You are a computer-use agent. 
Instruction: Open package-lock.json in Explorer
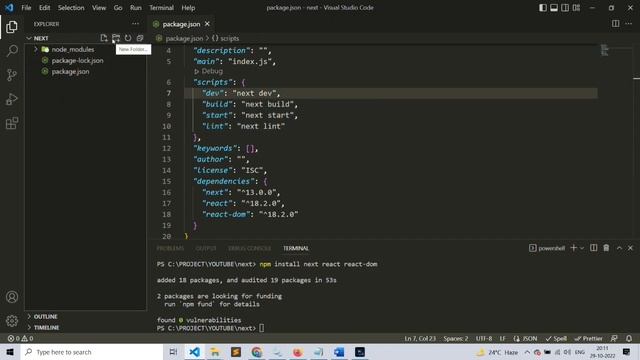[77, 60]
